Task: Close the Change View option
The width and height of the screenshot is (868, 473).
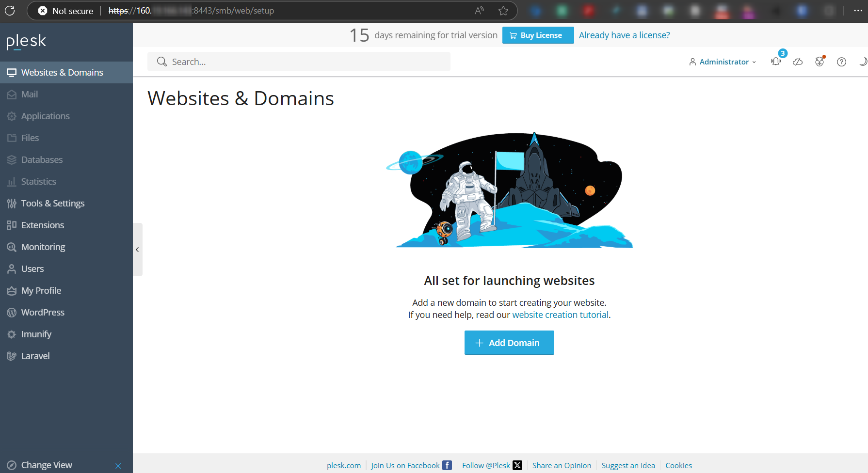Action: [x=118, y=466]
